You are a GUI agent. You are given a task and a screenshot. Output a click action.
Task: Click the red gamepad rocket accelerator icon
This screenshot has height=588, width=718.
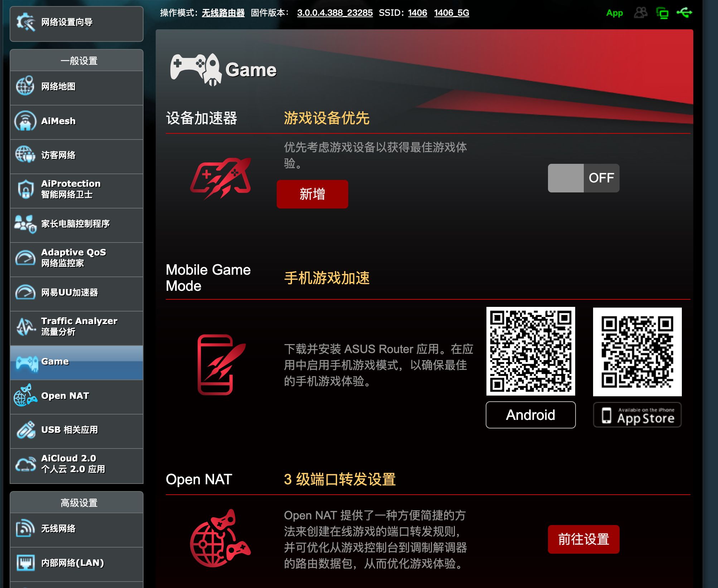[220, 178]
